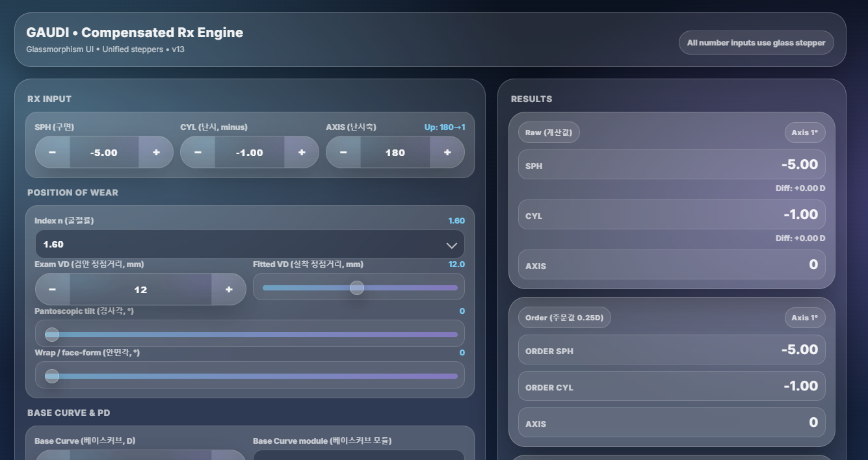This screenshot has height=460, width=868.
Task: Click the Raw AXIS result row
Action: pos(672,265)
